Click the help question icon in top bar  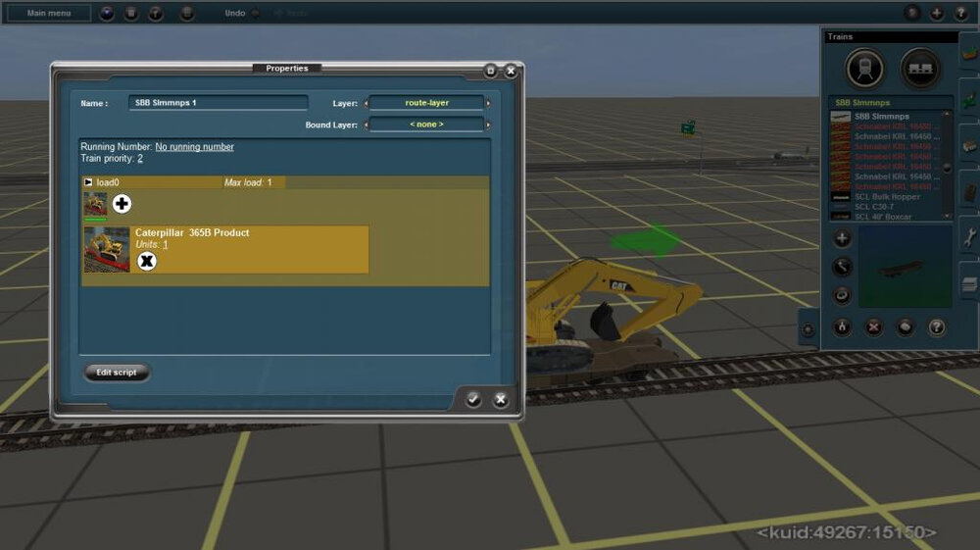pos(960,13)
